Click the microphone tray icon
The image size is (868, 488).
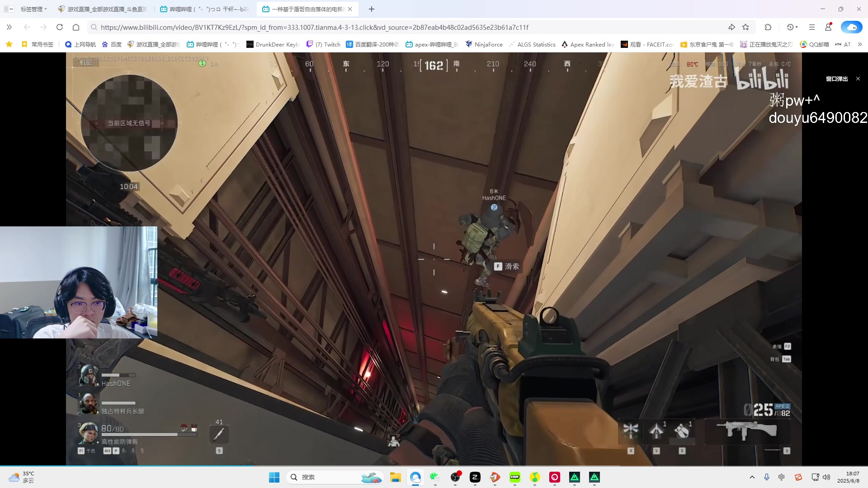[767, 477]
